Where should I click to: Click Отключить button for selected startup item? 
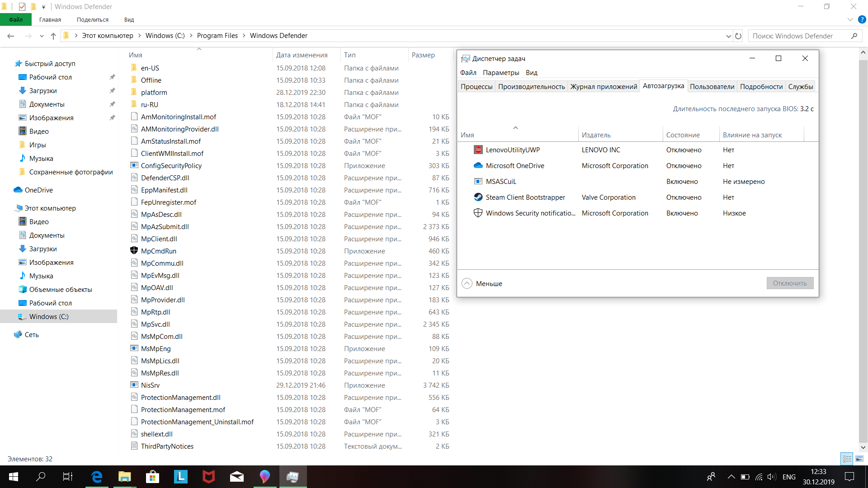788,283
